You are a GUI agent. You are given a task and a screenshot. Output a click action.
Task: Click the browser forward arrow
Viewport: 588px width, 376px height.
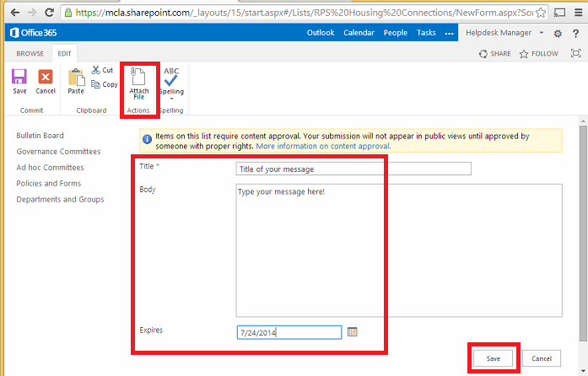[x=32, y=13]
